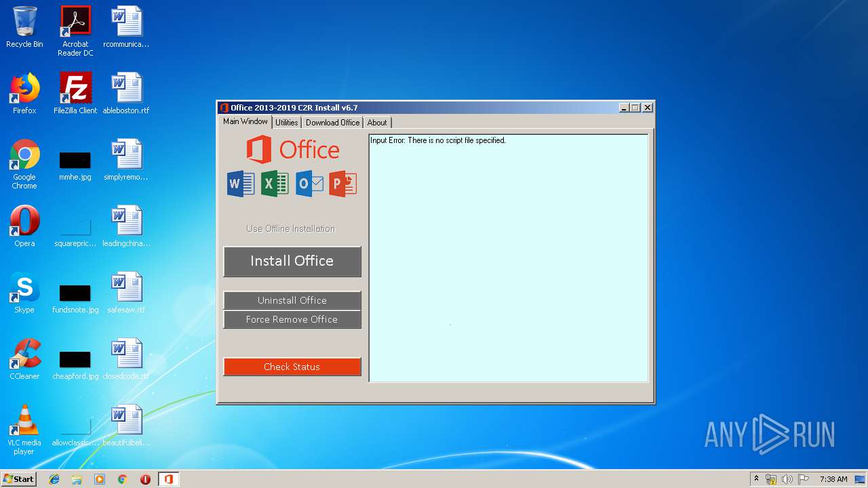Screen dimensions: 868x488
Task: Click the red Check Status button
Action: 292,367
